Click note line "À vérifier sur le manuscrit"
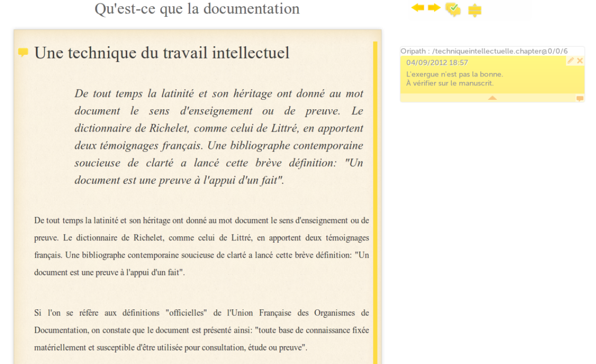Image resolution: width=596 pixels, height=364 pixels. [x=450, y=83]
